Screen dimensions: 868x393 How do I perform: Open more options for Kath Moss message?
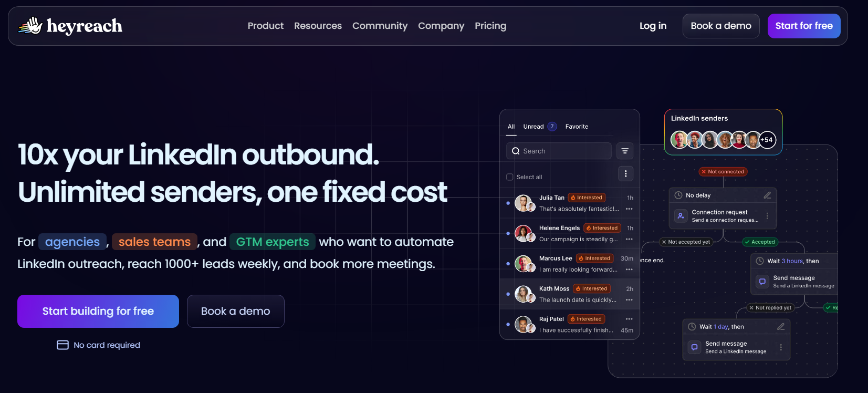(x=629, y=300)
